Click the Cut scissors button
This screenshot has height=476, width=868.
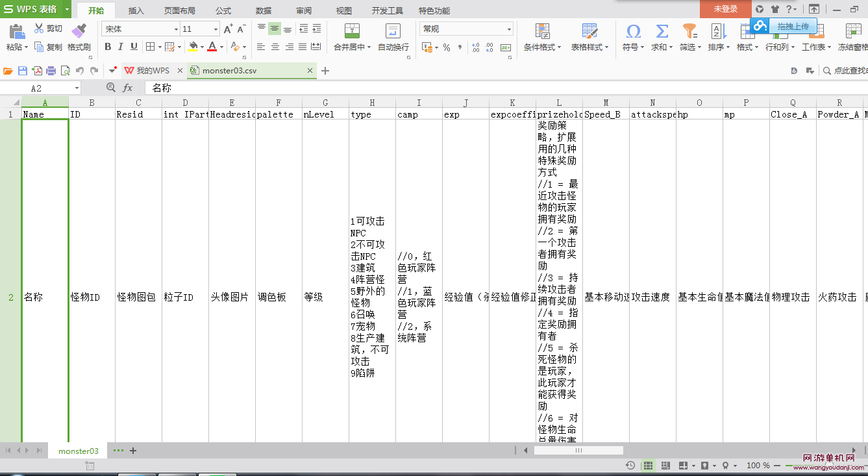click(48, 29)
